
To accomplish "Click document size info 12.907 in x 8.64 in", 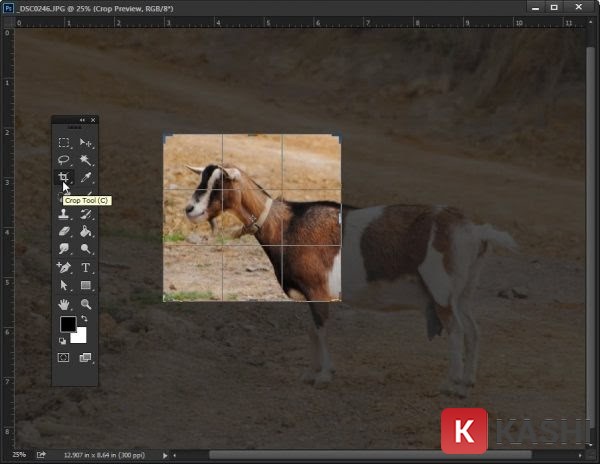I will (x=104, y=455).
